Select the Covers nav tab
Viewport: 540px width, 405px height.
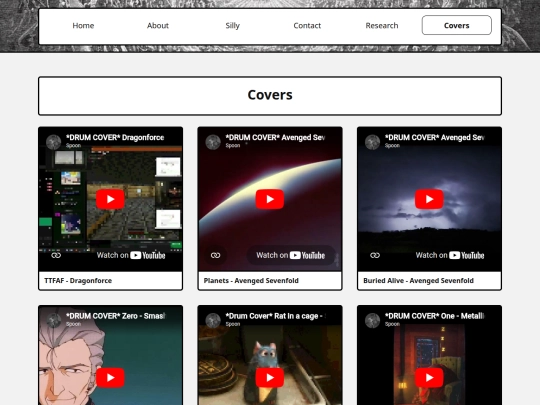click(x=457, y=25)
